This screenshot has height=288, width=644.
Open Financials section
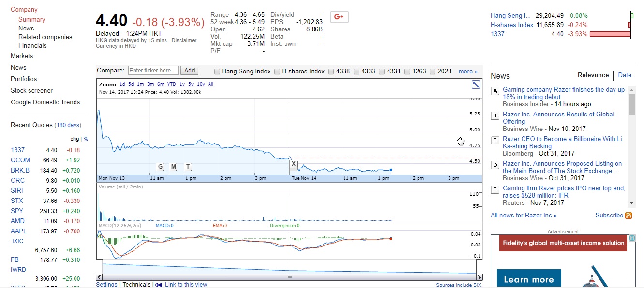coord(32,45)
